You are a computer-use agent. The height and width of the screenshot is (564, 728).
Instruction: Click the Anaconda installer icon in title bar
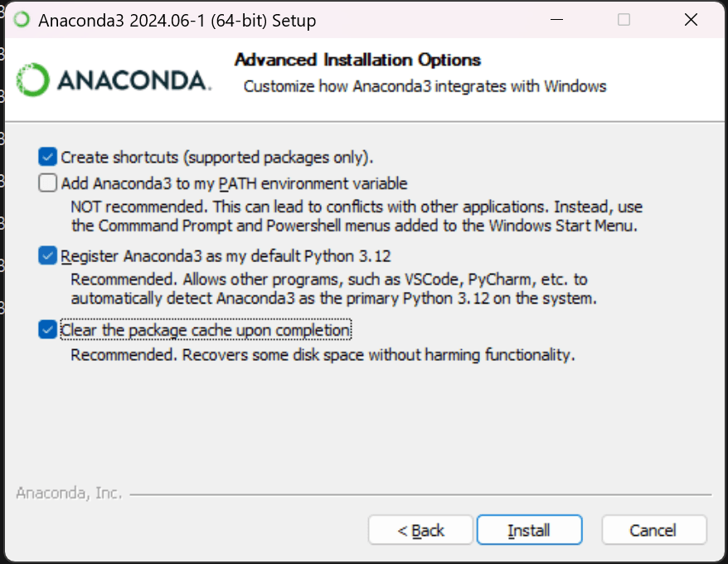[22, 20]
